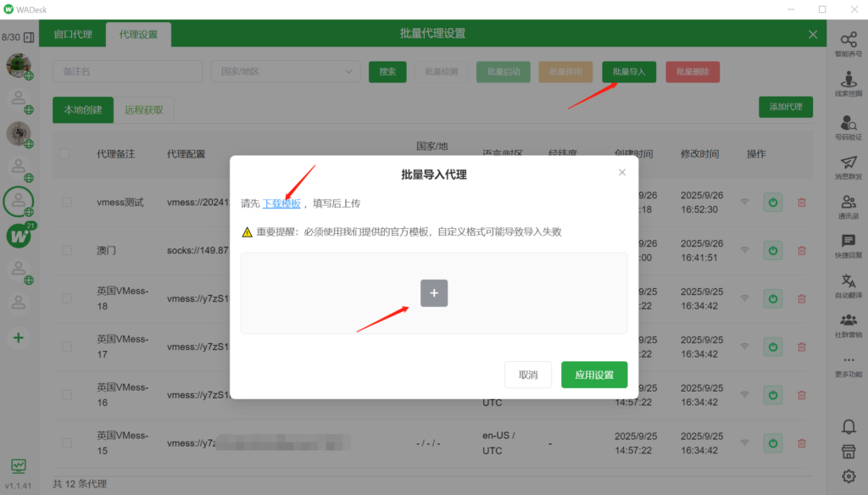Click the 应用设置 button
Viewport: 868px width, 495px height.
[593, 375]
